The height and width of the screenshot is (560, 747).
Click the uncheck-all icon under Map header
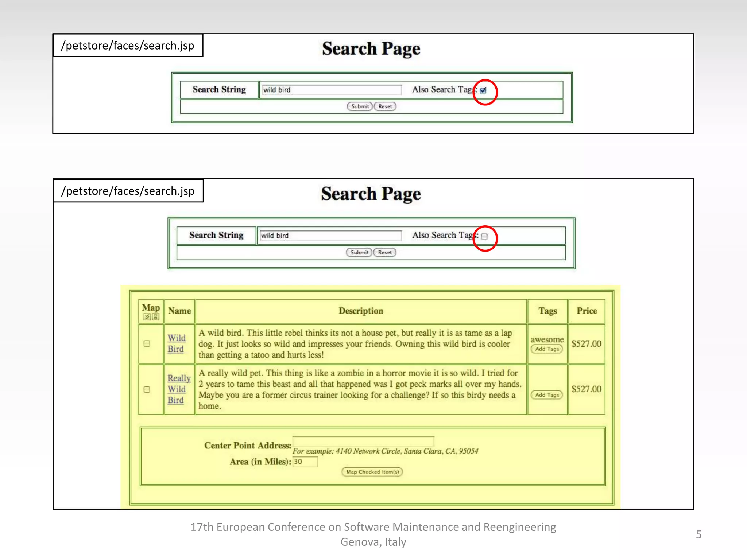pos(156,317)
